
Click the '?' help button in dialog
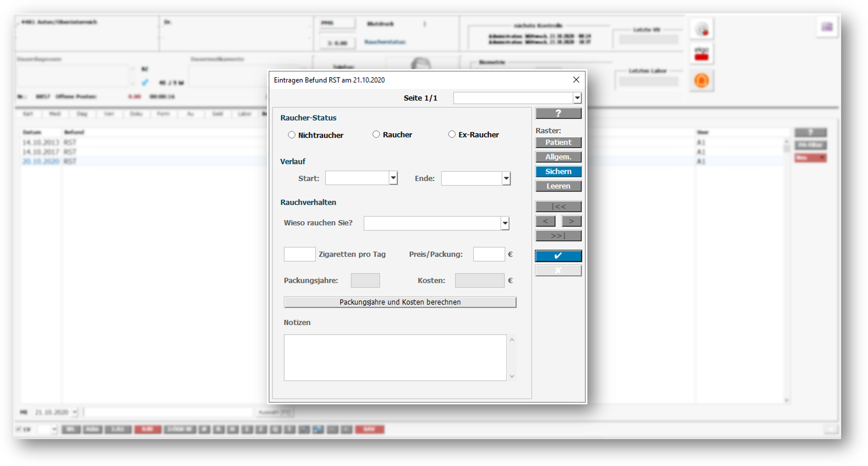pyautogui.click(x=558, y=113)
